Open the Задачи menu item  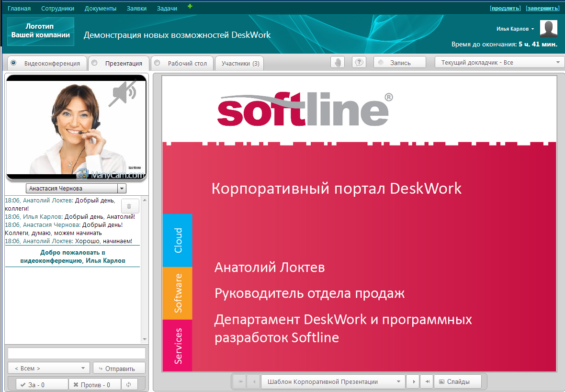[167, 8]
